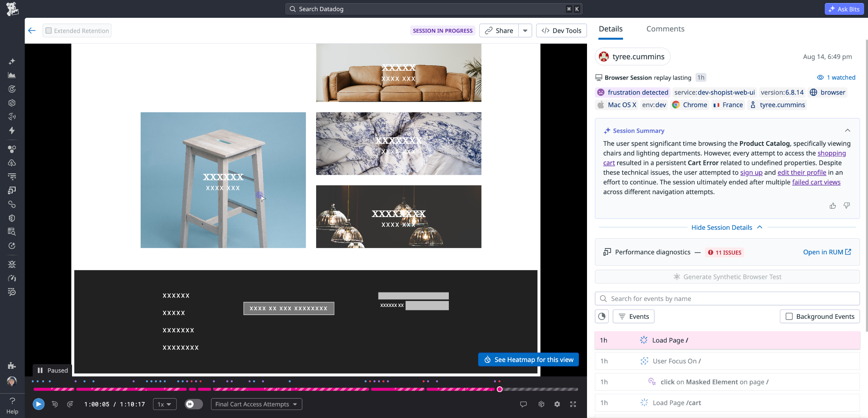
Task: Click the layers icon beside settings gear
Action: coord(541,404)
